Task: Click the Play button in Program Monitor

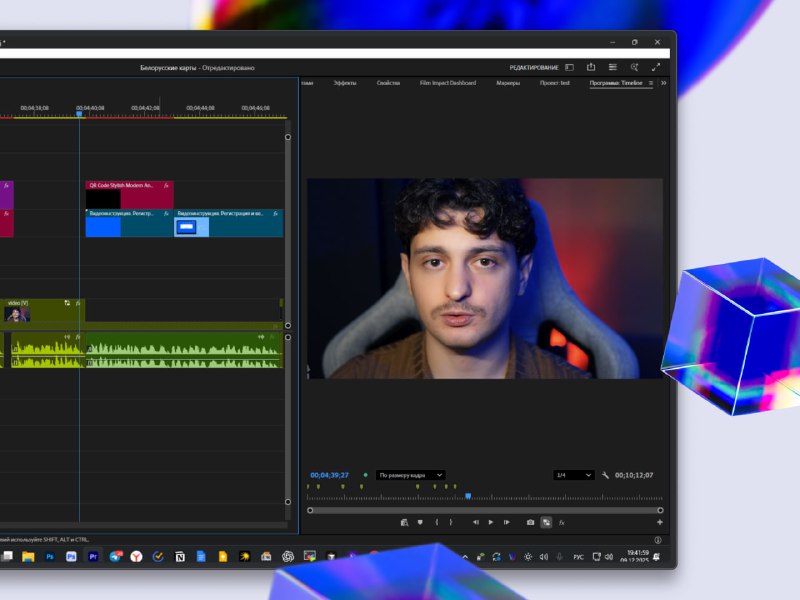Action: (491, 522)
